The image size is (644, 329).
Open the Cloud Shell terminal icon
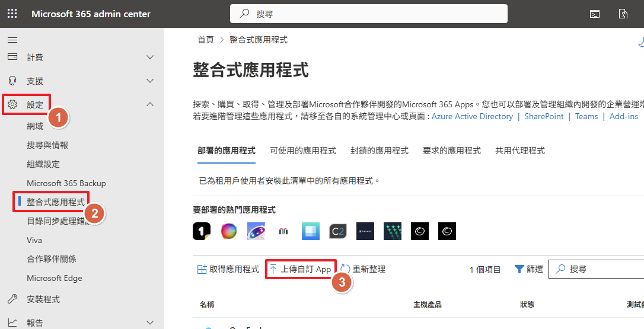coord(595,14)
